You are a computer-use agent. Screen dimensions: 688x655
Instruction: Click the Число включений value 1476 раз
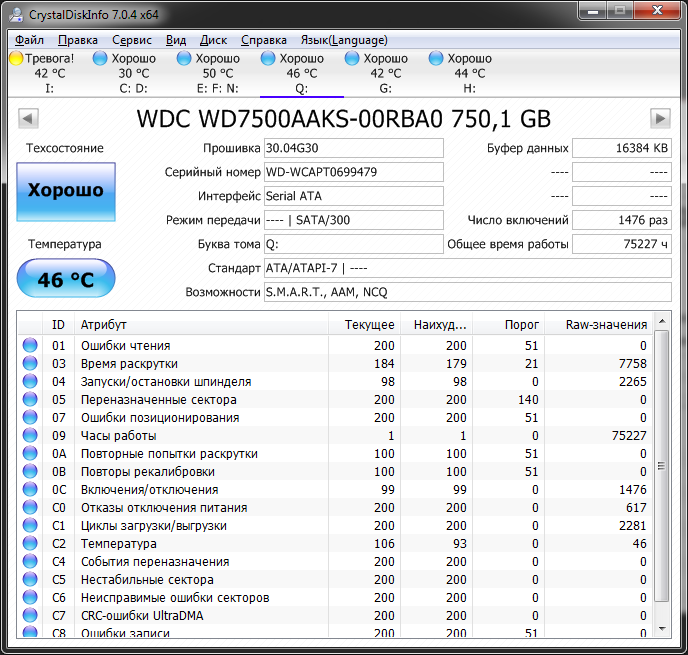coord(622,220)
